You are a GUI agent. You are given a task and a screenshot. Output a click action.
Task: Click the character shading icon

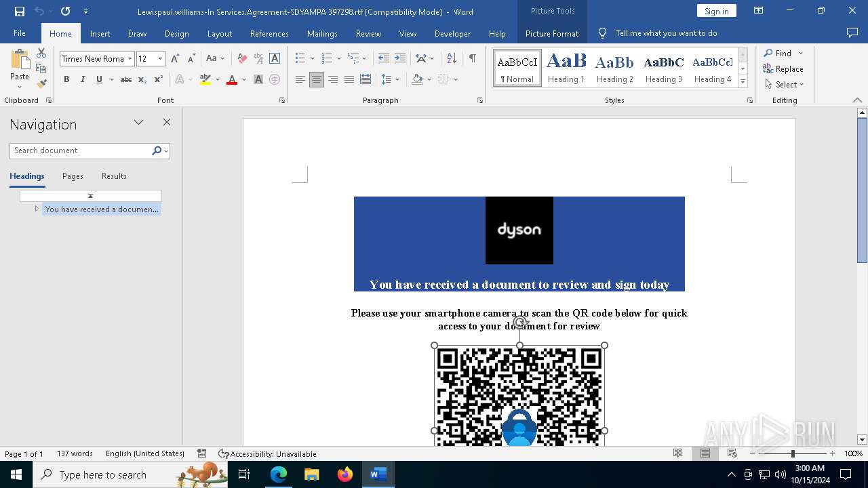pyautogui.click(x=258, y=79)
